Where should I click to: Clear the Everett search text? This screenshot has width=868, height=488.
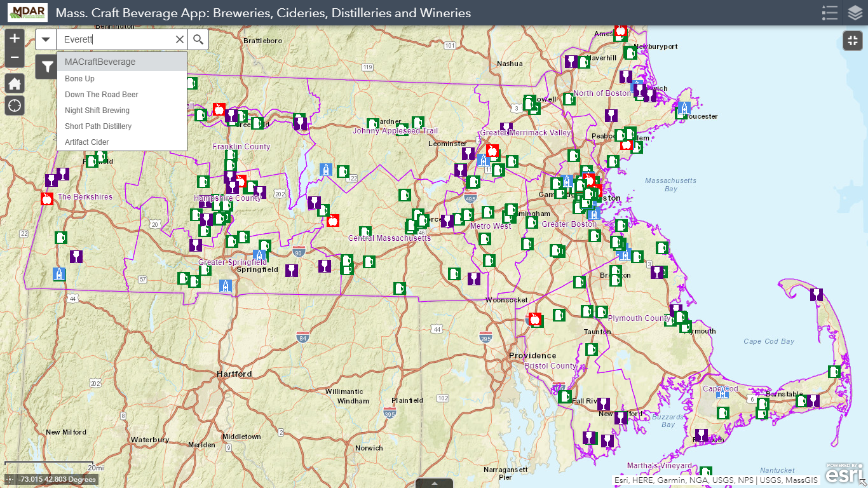[180, 39]
